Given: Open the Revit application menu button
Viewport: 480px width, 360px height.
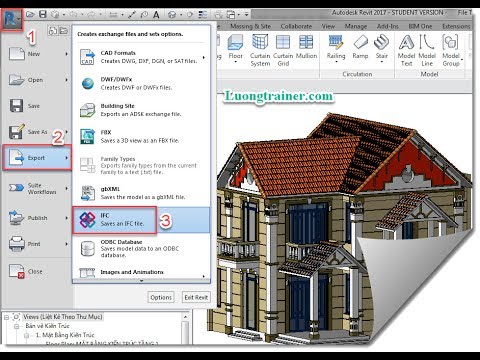Looking at the screenshot, I should [x=12, y=20].
